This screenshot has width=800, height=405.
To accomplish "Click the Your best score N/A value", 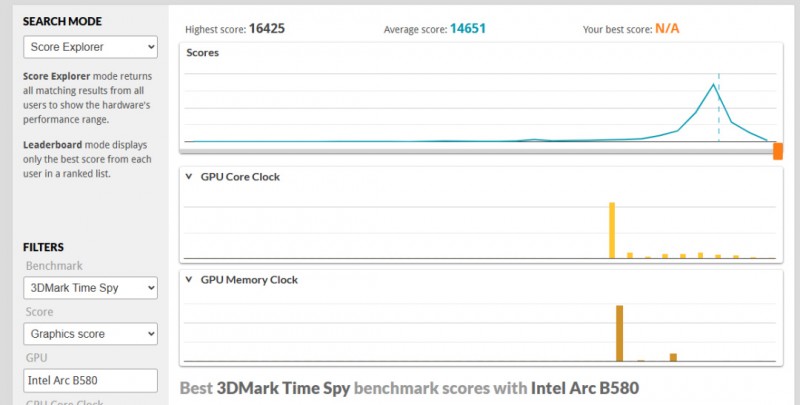I will [x=667, y=29].
